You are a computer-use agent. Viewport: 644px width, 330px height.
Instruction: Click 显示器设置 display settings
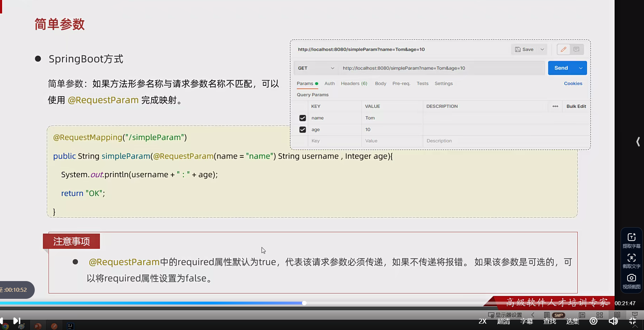(x=505, y=315)
